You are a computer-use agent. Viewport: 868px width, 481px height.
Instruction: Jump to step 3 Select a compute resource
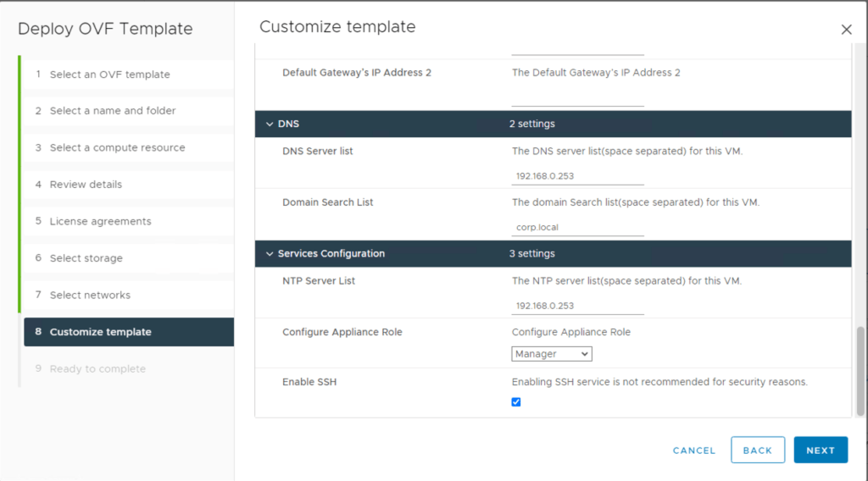[x=117, y=147]
